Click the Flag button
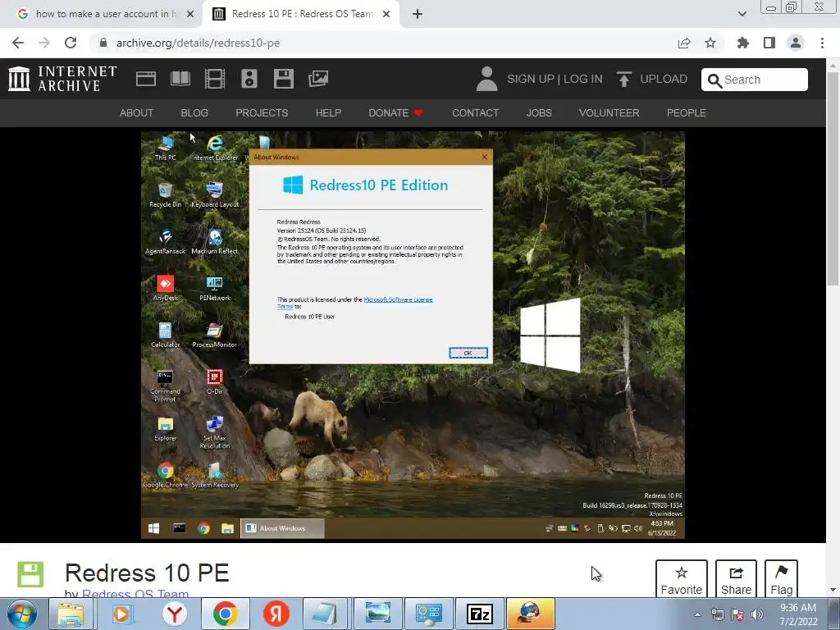 [781, 580]
